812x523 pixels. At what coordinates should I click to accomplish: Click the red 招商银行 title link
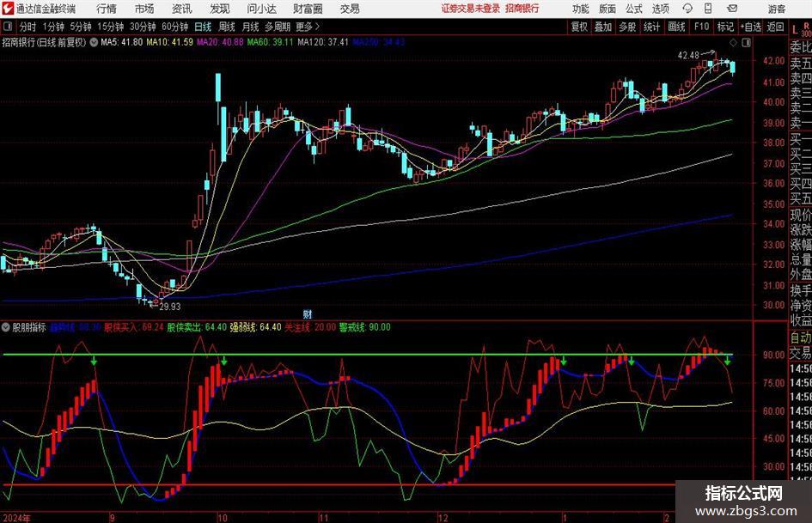[522, 9]
